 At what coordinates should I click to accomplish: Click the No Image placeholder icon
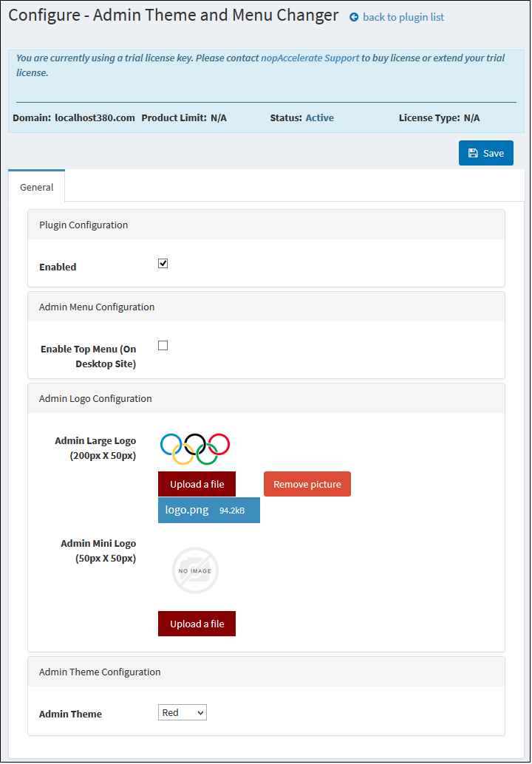point(195,570)
